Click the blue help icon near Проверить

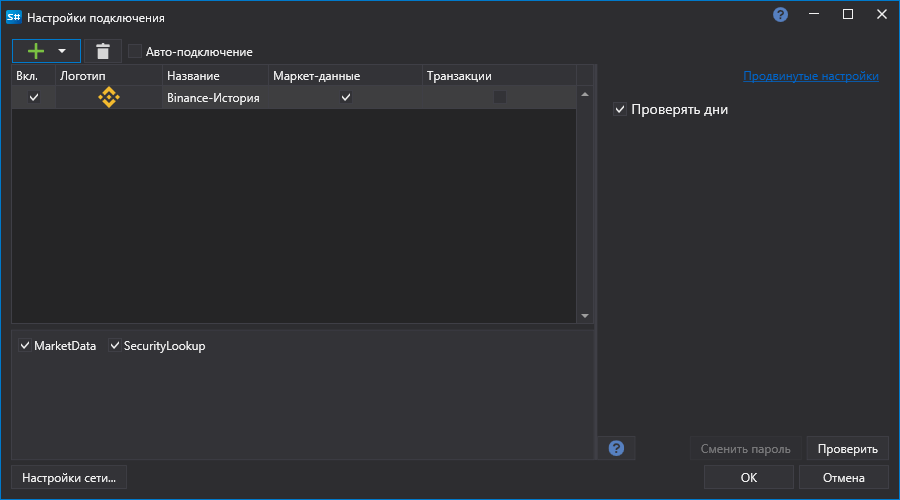tap(616, 448)
